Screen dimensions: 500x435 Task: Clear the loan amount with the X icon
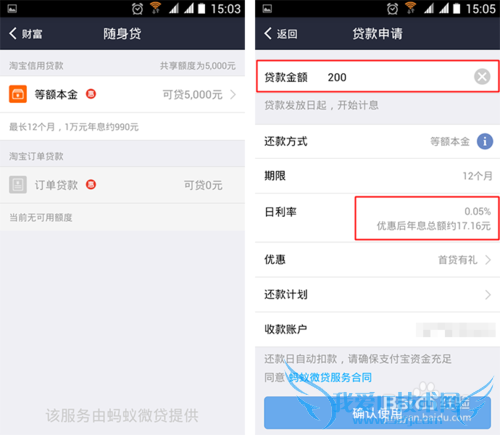(482, 77)
